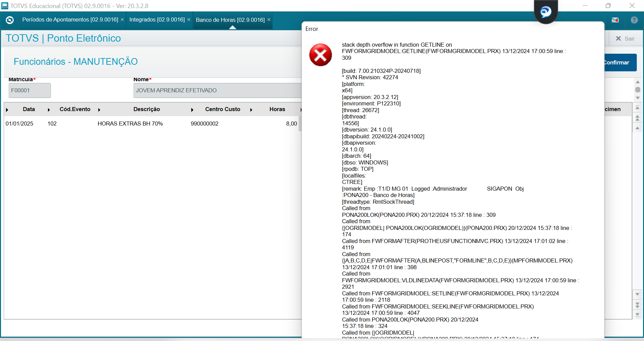Screen dimensions: 644x341
Task: Select the hours cell 8,00
Action: tap(292, 124)
